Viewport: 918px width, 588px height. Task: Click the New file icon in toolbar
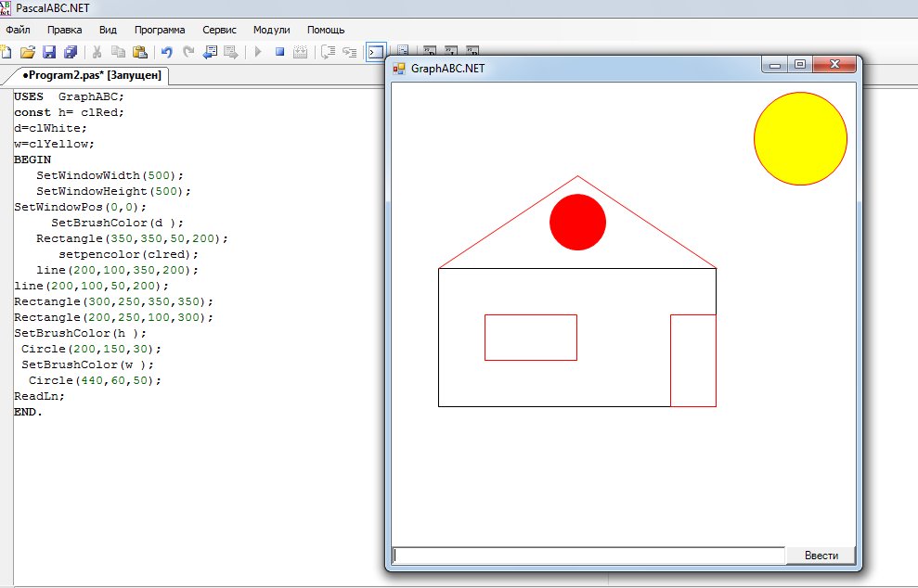(6, 52)
